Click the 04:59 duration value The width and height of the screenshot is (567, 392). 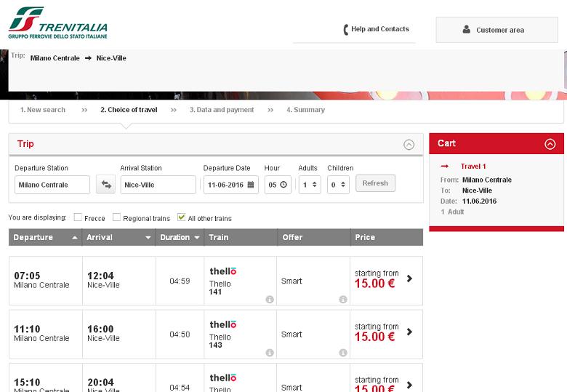pos(180,281)
